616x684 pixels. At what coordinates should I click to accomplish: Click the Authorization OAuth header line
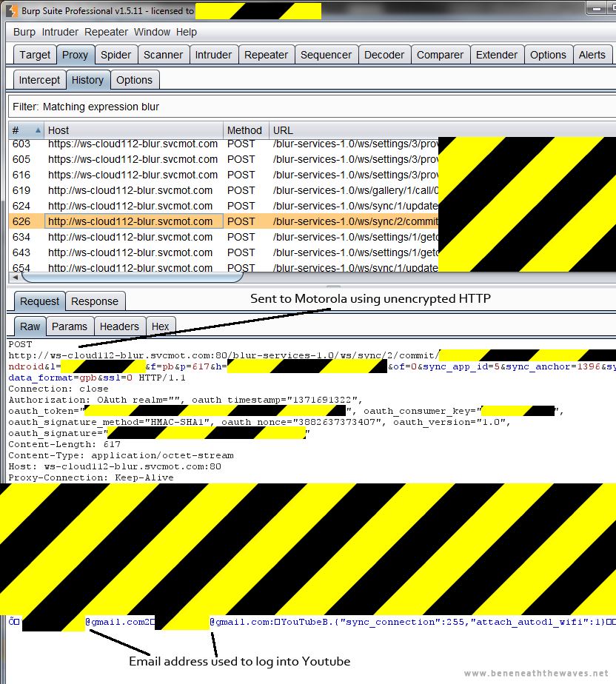[185, 400]
